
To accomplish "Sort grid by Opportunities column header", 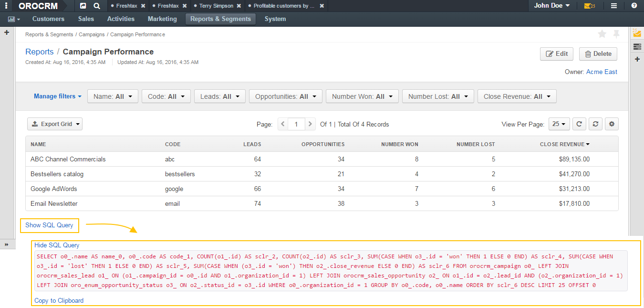I will pyautogui.click(x=323, y=144).
